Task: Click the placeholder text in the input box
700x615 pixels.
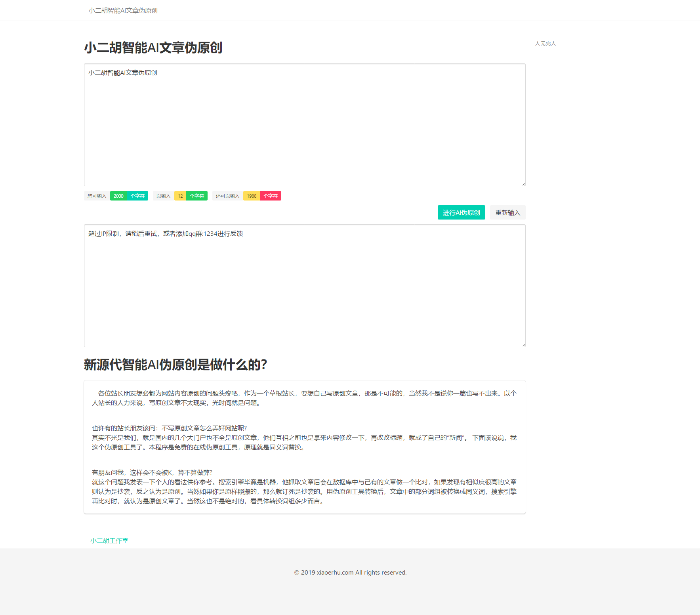Action: (x=122, y=73)
